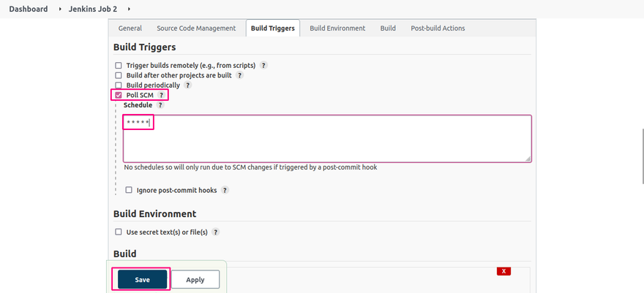Open help for Trigger builds remotely
Image resolution: width=644 pixels, height=293 pixels.
pos(263,65)
